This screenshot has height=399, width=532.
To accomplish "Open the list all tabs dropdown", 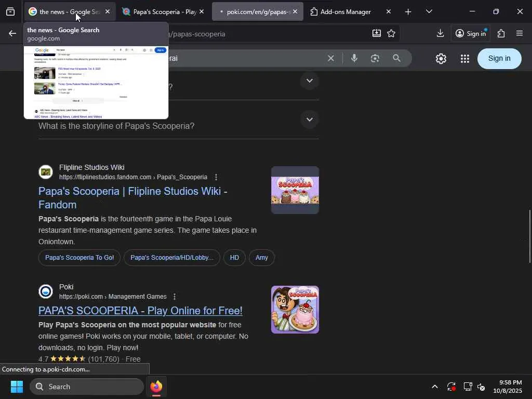I will [429, 12].
